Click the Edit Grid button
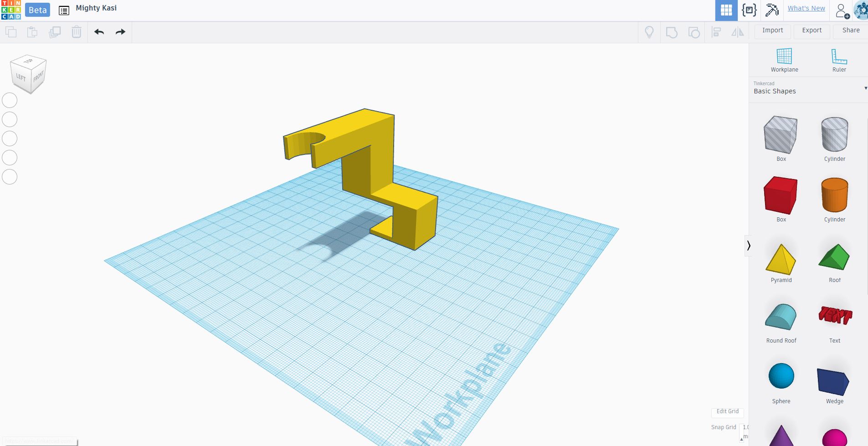This screenshot has height=446, width=868. pos(727,411)
